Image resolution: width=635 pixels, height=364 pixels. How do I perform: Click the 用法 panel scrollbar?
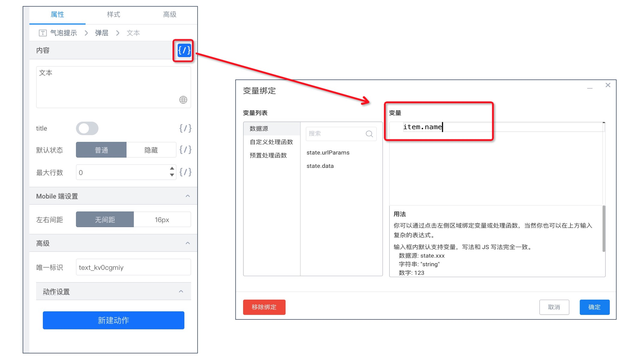[x=604, y=229]
